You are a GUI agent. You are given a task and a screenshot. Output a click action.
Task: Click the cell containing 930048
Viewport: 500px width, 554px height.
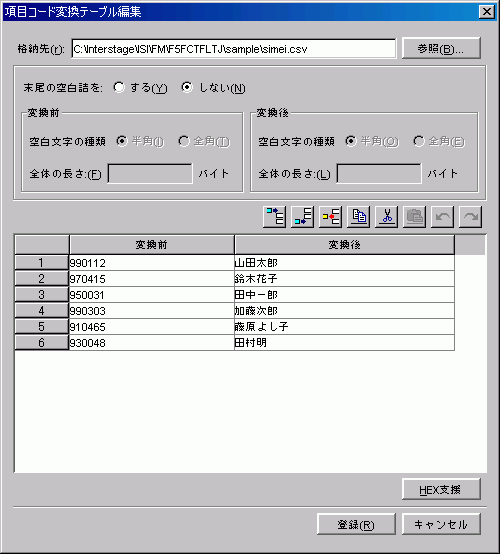click(152, 342)
